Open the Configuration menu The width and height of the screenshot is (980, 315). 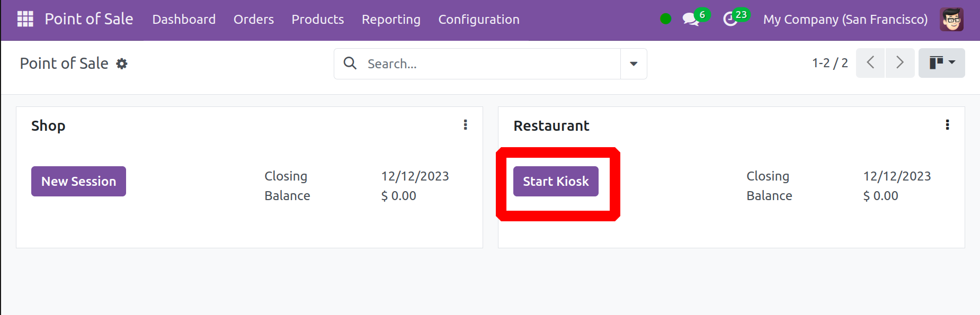point(478,20)
